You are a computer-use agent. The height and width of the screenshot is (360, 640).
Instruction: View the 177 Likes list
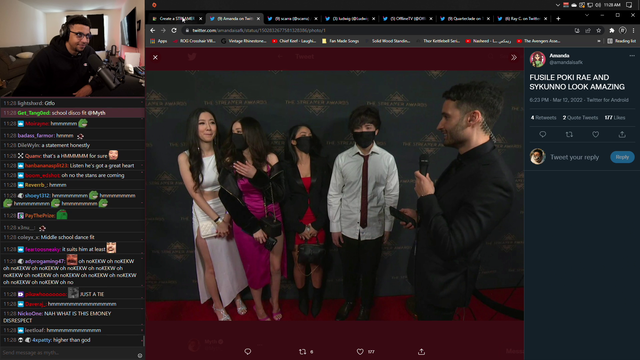coord(615,118)
